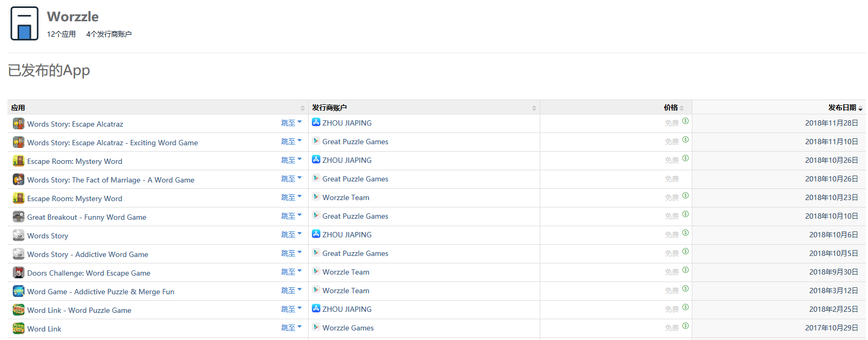This screenshot has height=340, width=868.
Task: Click Google Play icon in 2018年9月30日 row
Action: point(316,271)
